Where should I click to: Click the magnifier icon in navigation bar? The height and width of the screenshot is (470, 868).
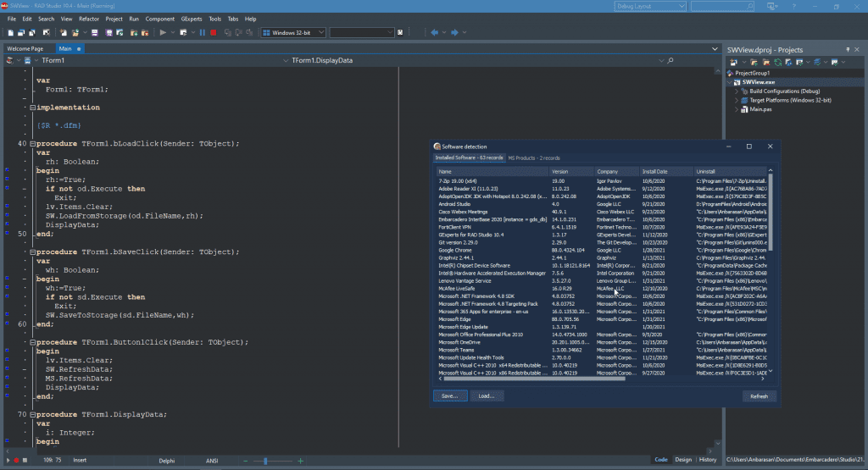point(670,60)
